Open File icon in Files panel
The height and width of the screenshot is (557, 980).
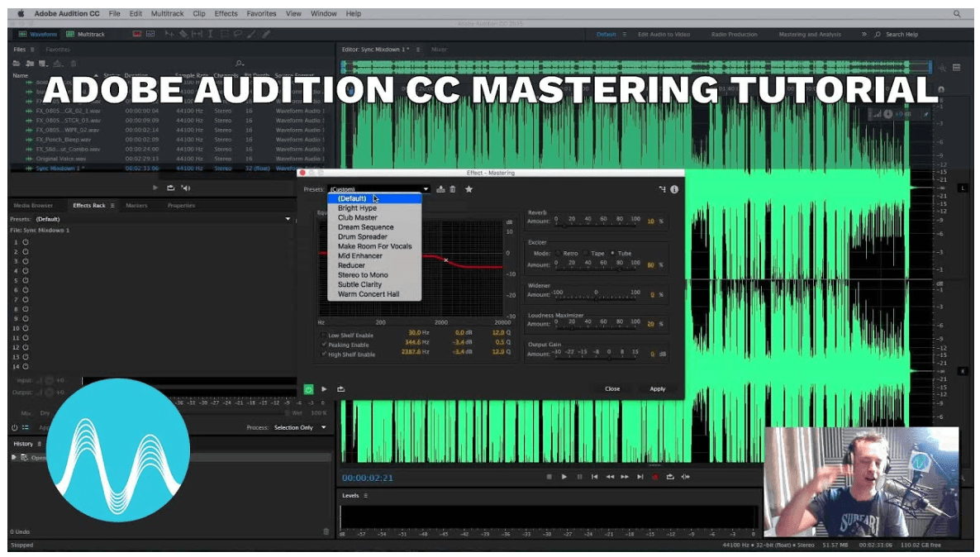[17, 63]
